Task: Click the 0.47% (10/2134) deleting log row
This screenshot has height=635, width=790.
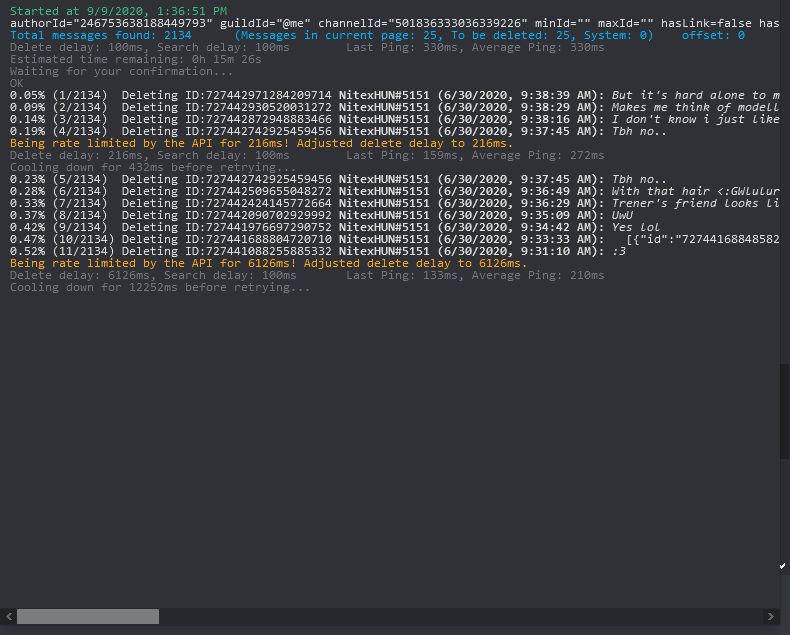Action: click(x=394, y=239)
